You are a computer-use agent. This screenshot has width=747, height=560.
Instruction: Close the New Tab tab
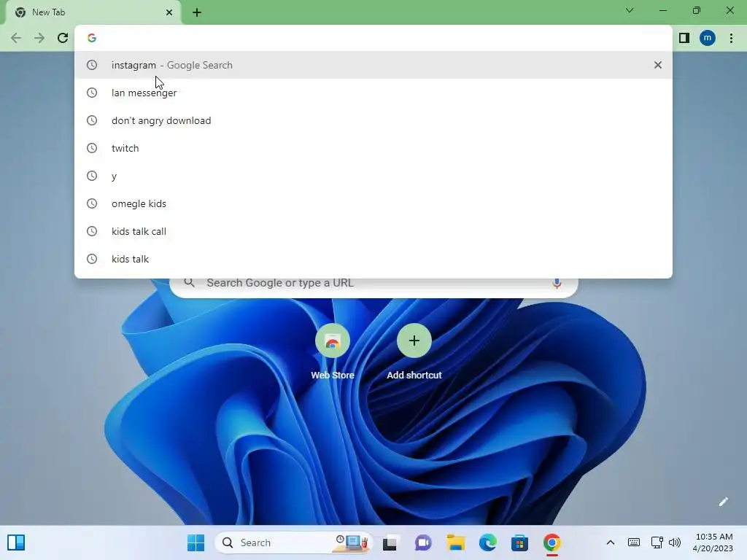click(x=169, y=12)
